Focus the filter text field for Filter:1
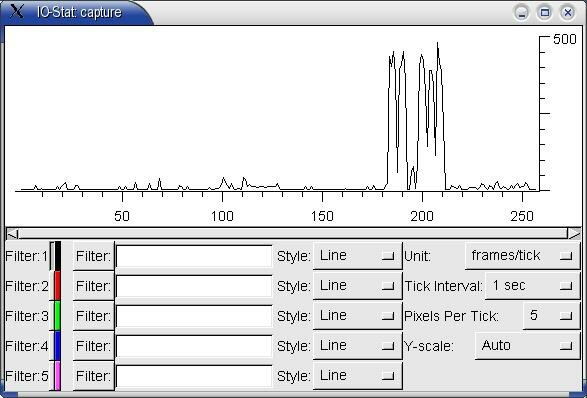587x398 pixels. pos(194,256)
